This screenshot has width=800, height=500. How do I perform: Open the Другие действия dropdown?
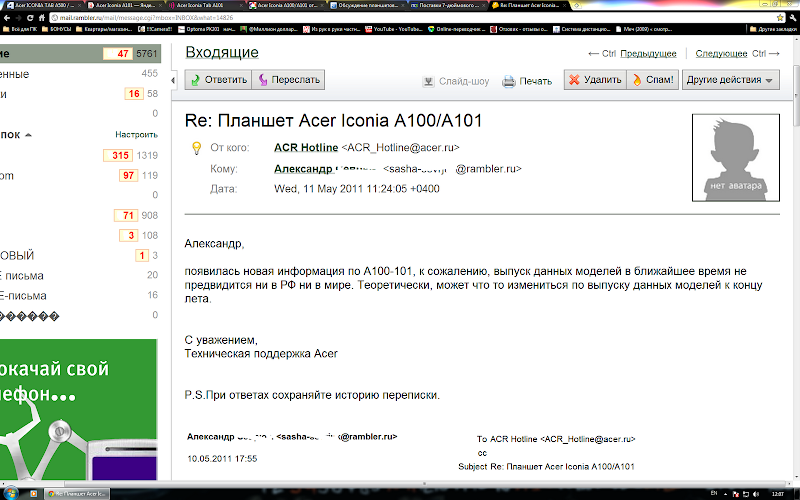[x=731, y=80]
